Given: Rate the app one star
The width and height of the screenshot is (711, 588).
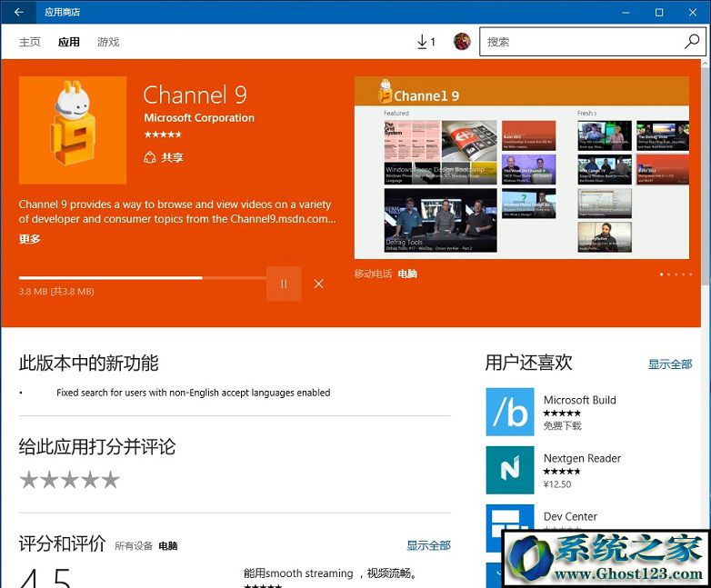Looking at the screenshot, I should tap(28, 480).
